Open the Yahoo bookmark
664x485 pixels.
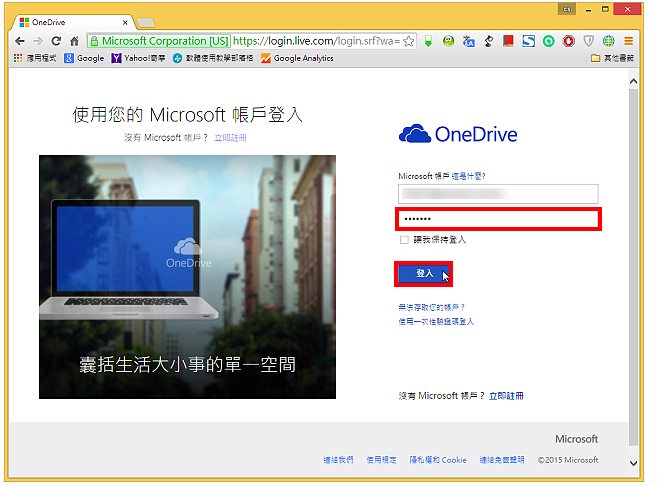[x=138, y=58]
